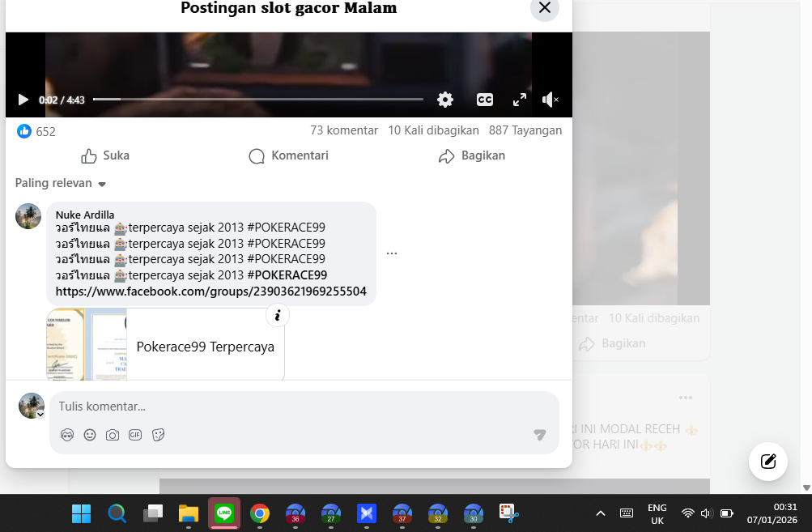The width and height of the screenshot is (812, 532).
Task: Open background post options three dots
Action: (x=686, y=398)
